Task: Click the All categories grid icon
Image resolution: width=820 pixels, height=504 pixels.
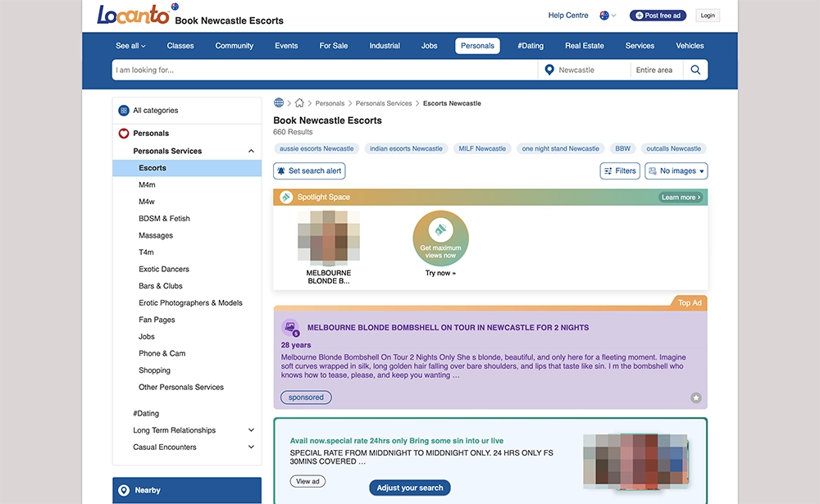Action: [x=124, y=111]
